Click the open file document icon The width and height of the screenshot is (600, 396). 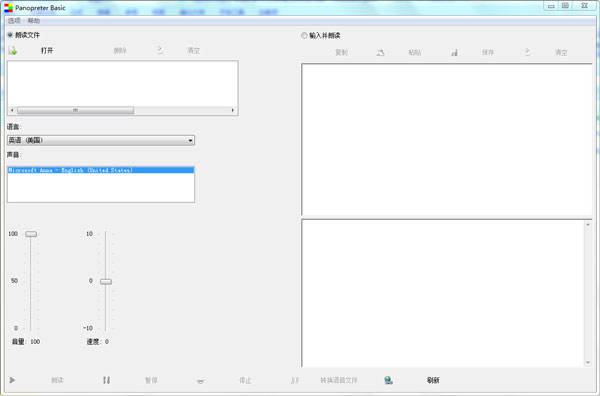(13, 51)
